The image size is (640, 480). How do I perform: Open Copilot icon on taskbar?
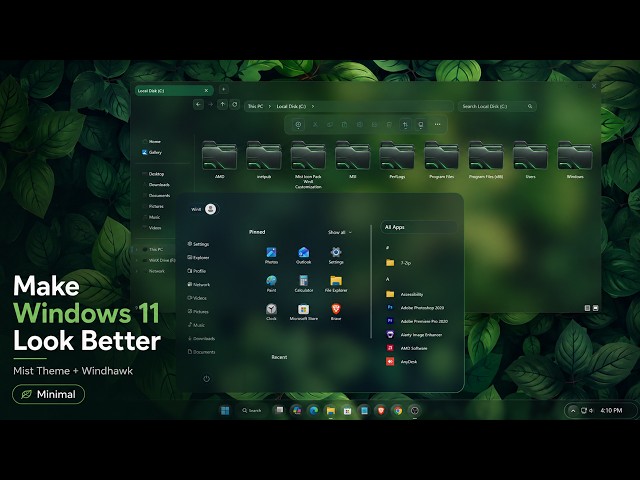[x=297, y=410]
